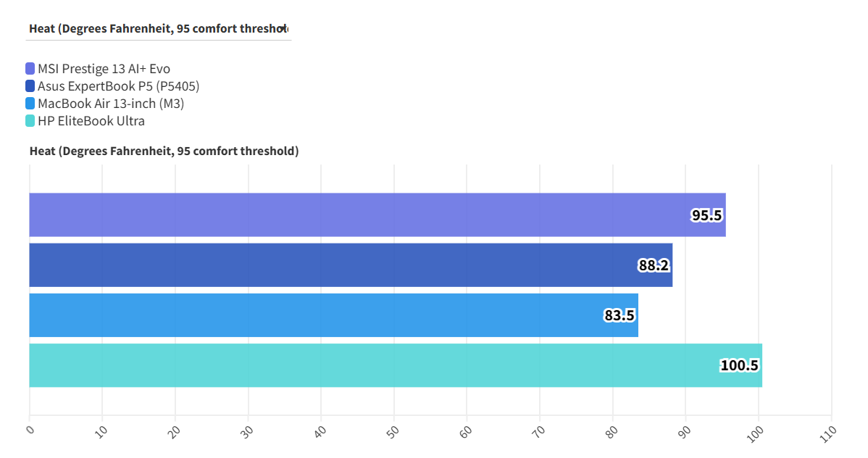This screenshot has width=868, height=458.
Task: Click the 95.5 data label
Action: pyautogui.click(x=706, y=215)
